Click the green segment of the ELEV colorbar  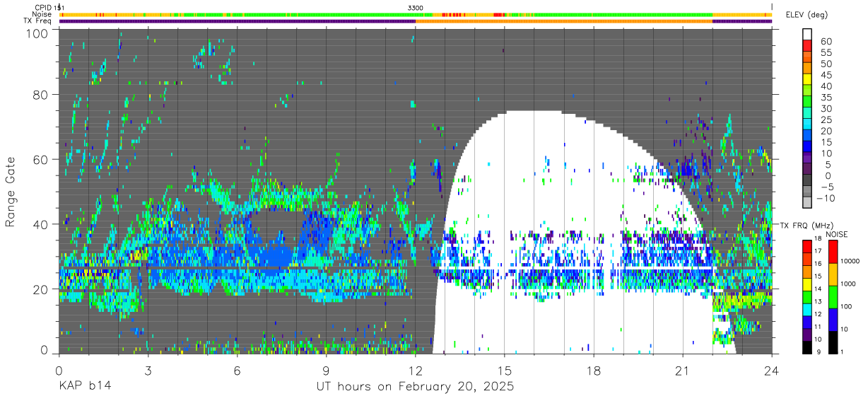tap(809, 102)
